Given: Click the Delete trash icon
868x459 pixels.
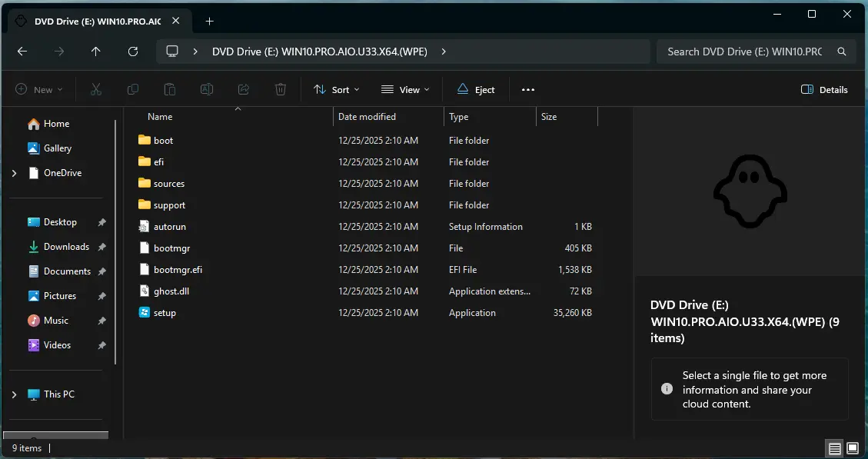Looking at the screenshot, I should [281, 89].
